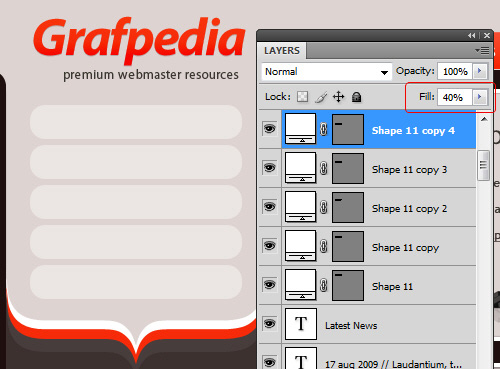Click fill thumbnail of Shape 11 copy 4
500x369 pixels.
tap(300, 129)
